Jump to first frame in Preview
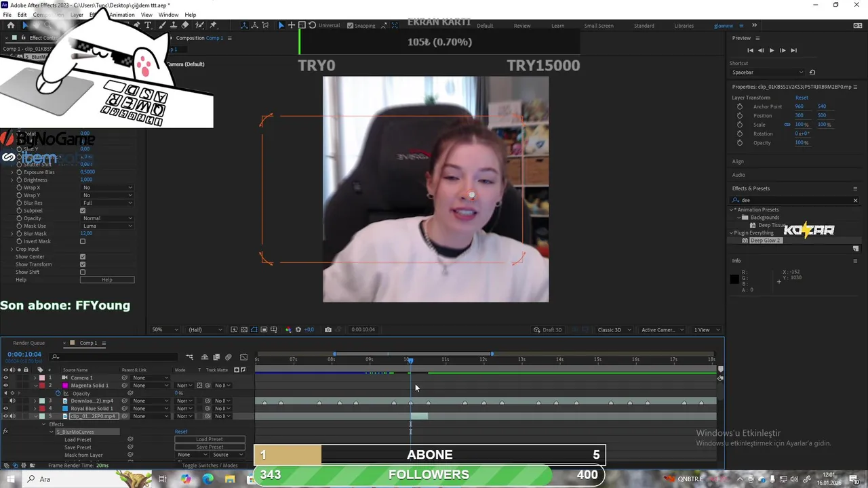Image resolution: width=868 pixels, height=488 pixels. pyautogui.click(x=750, y=50)
